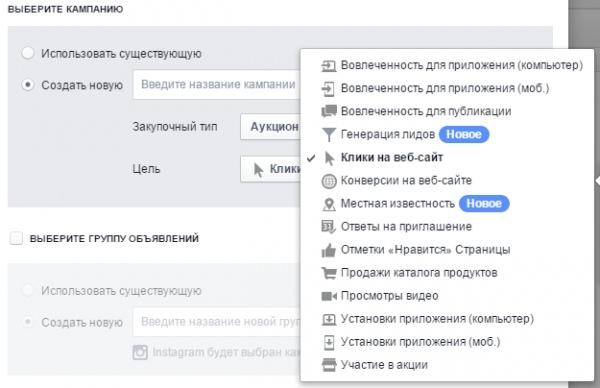Click the new ad set name field
Viewport: 600px width, 388px height.
coord(217,322)
